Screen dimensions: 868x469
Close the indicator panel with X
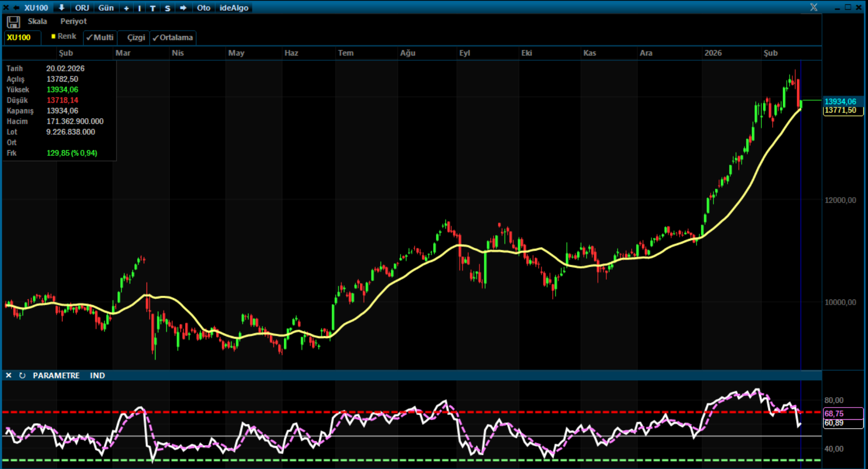tap(8, 376)
